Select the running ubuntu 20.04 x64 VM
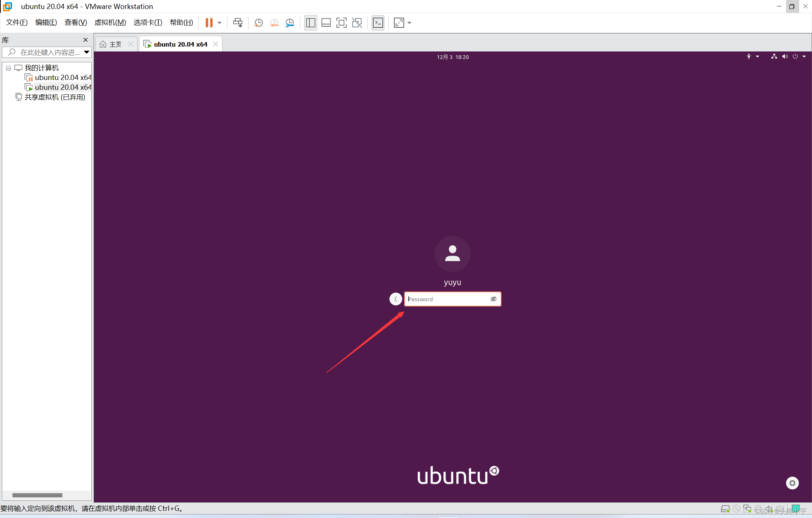This screenshot has height=518, width=812. click(58, 87)
